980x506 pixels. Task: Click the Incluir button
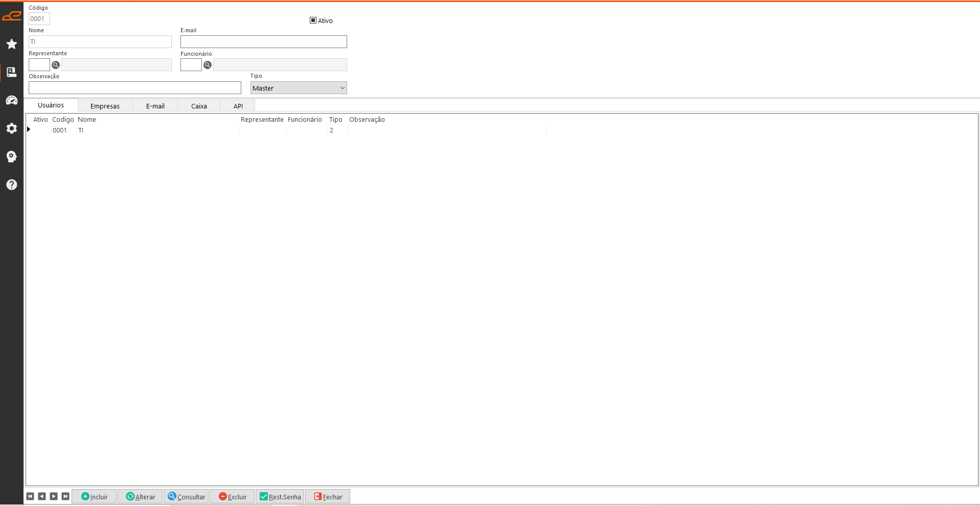(x=95, y=497)
